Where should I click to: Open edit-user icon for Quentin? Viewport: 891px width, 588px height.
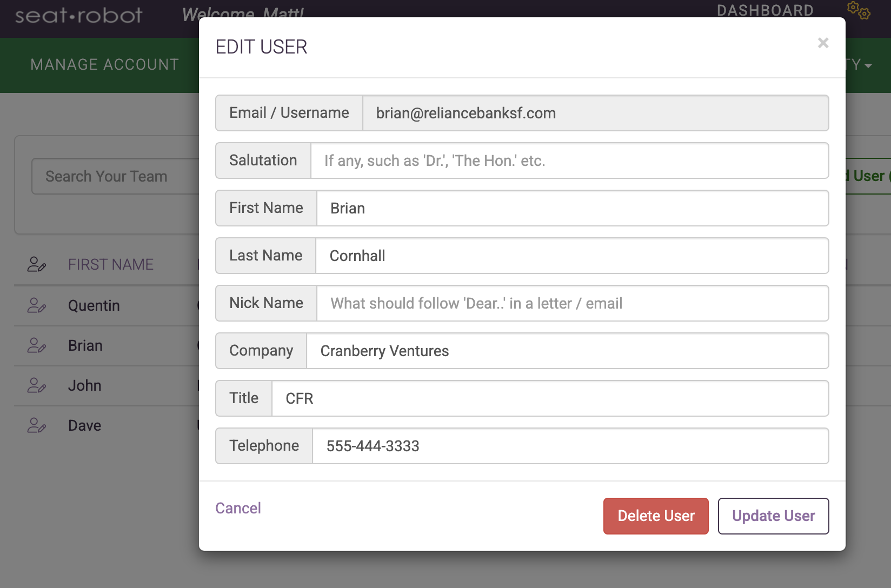coord(36,305)
